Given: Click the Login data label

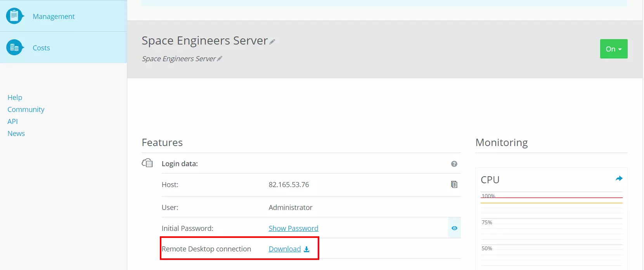Looking at the screenshot, I should [180, 164].
